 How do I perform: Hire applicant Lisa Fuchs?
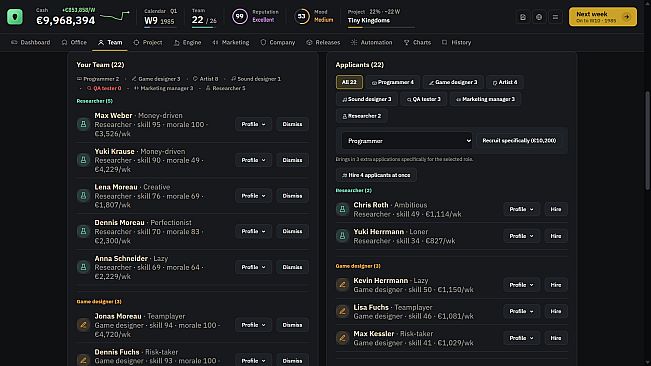pos(556,311)
